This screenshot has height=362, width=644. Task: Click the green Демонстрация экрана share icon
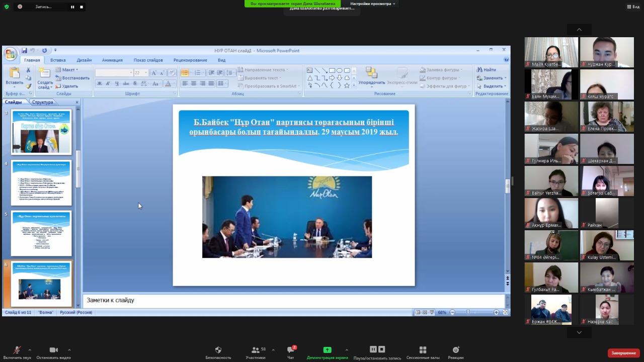pos(327,350)
